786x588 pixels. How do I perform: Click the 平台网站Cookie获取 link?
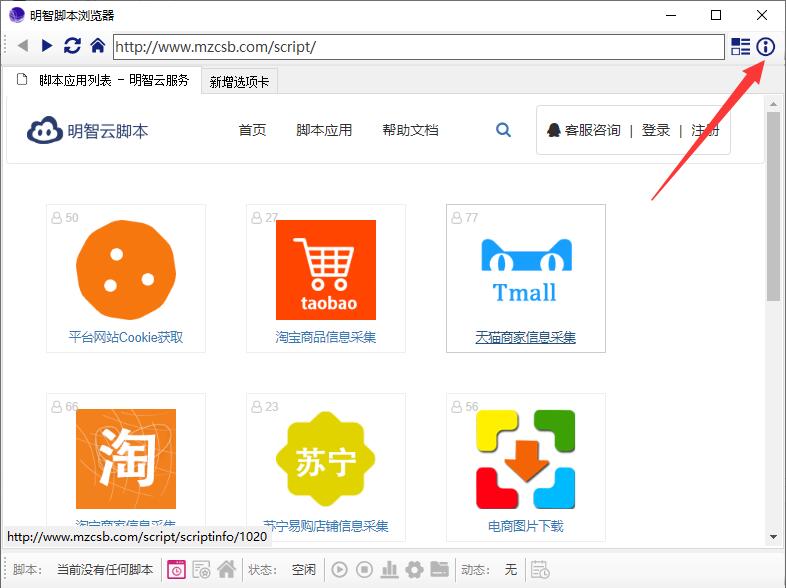126,337
